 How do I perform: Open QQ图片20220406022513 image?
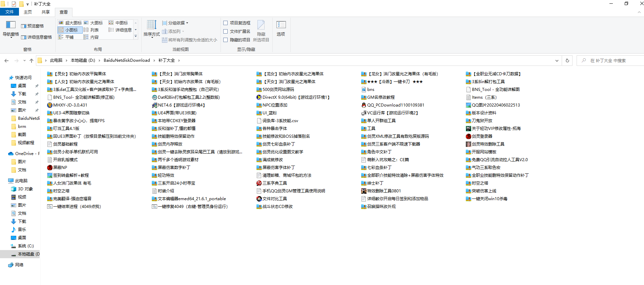(493, 105)
